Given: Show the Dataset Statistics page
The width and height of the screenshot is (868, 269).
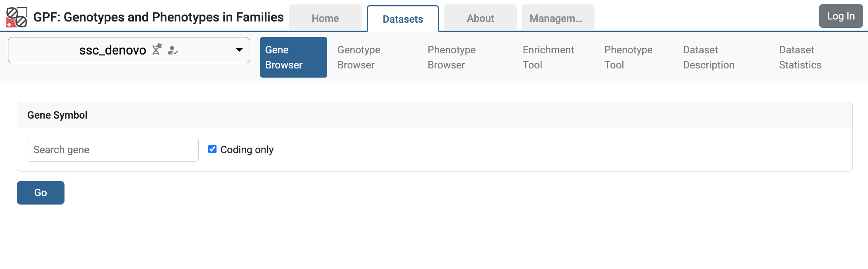Looking at the screenshot, I should click(x=800, y=57).
